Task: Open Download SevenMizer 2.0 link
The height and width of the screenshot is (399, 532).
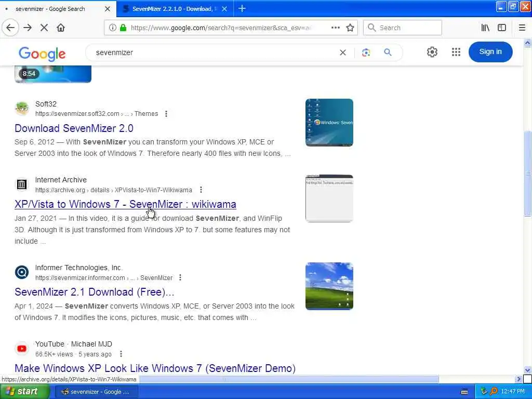Action: [74, 128]
